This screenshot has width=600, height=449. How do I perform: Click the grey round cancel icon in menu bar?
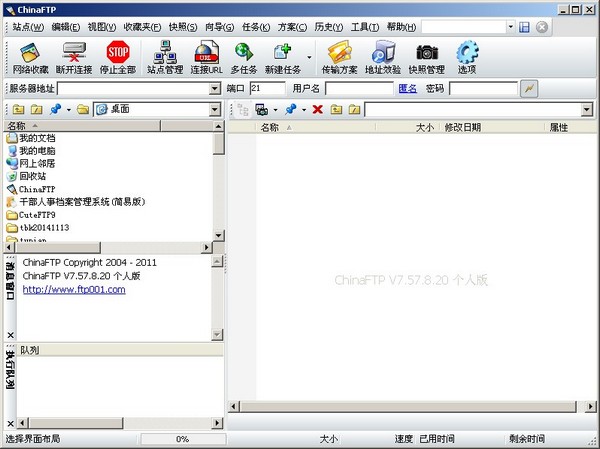coord(542,27)
